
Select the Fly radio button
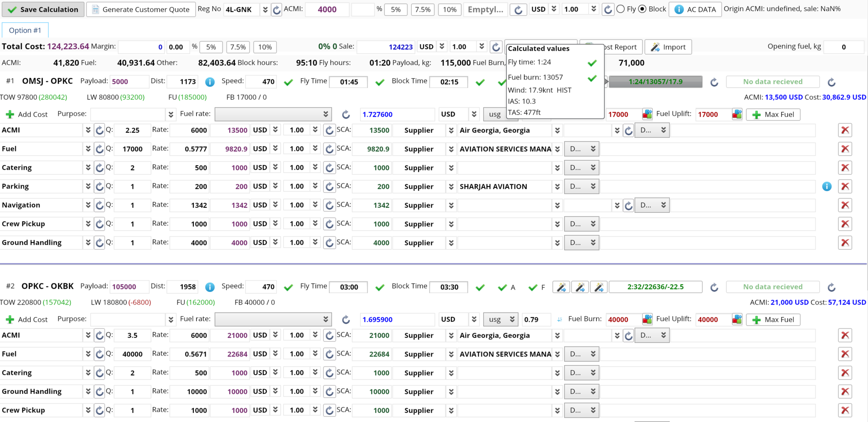coord(621,9)
